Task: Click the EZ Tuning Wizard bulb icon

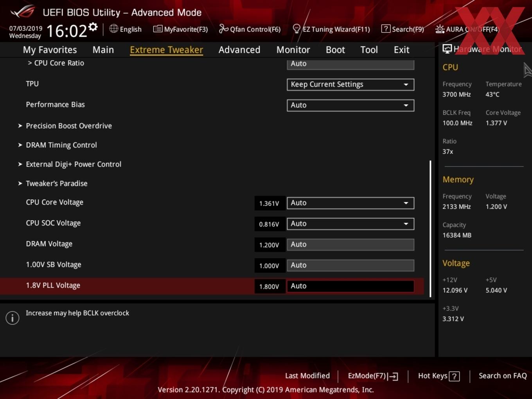Action: (297, 29)
